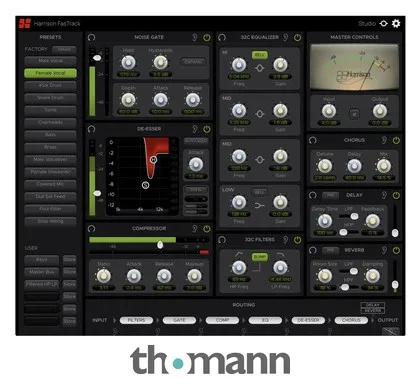Click the Delay reset arrow icon
The image size is (420, 384).
point(313,195)
